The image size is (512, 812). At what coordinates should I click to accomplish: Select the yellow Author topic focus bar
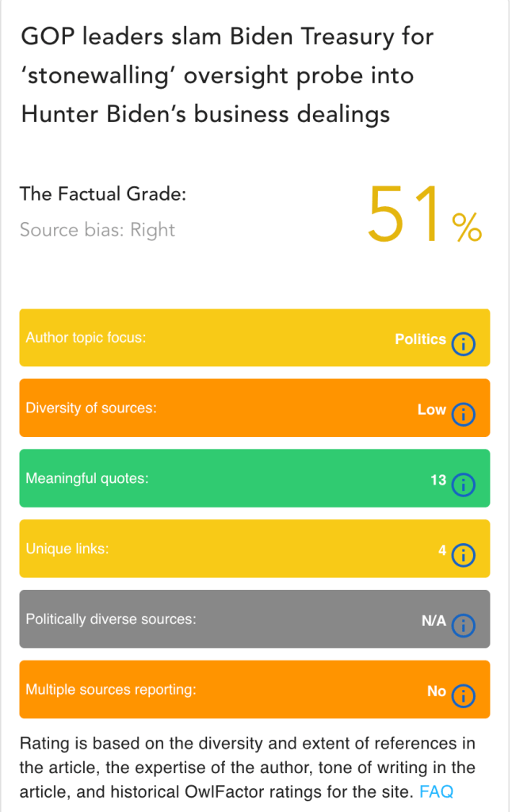coord(238,338)
